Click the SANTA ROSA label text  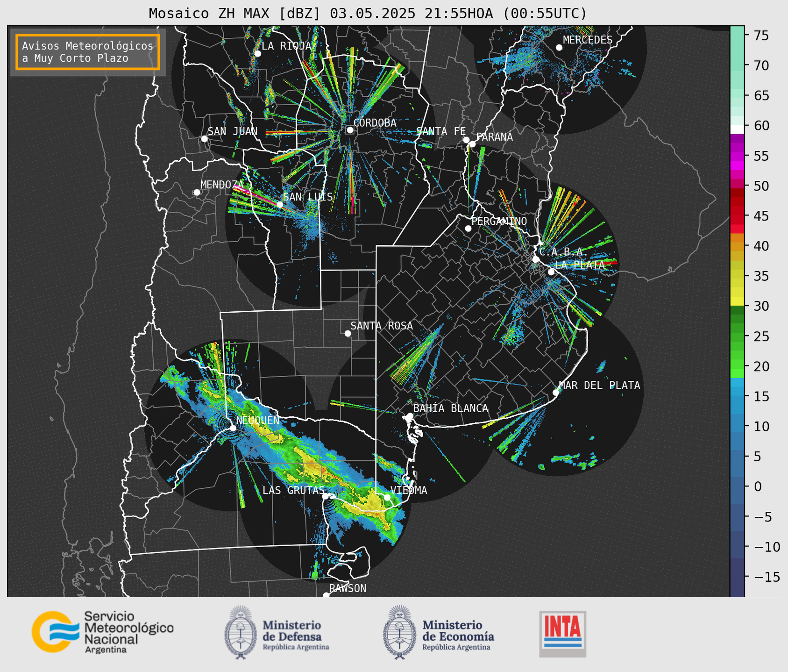[382, 326]
